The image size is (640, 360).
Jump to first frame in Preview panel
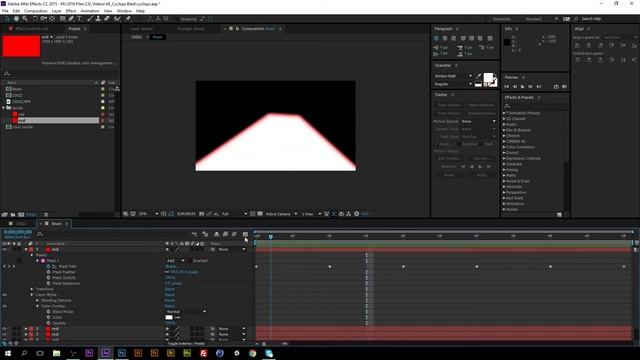pyautogui.click(x=507, y=87)
